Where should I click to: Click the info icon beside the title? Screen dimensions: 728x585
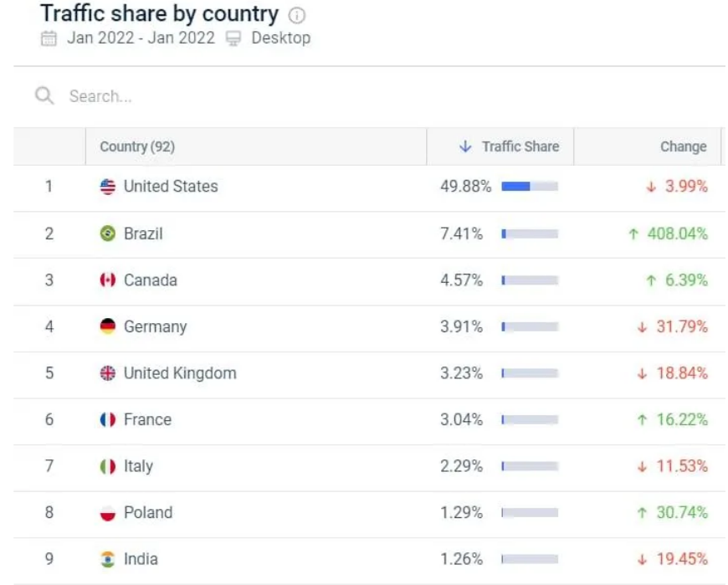coord(297,15)
